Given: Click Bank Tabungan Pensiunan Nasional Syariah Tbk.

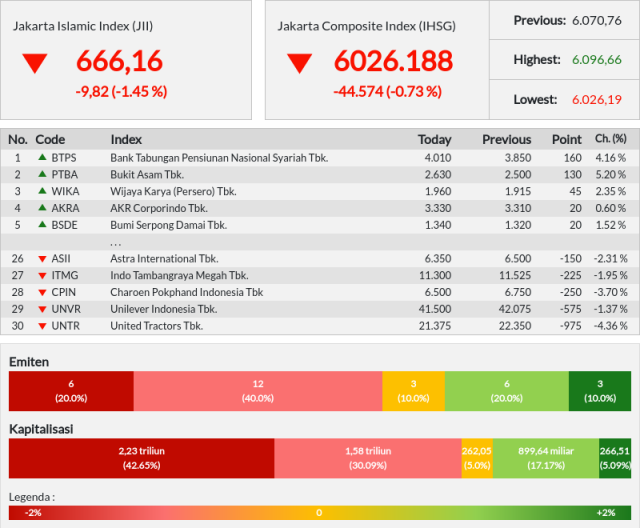Looking at the screenshot, I should (219, 158).
